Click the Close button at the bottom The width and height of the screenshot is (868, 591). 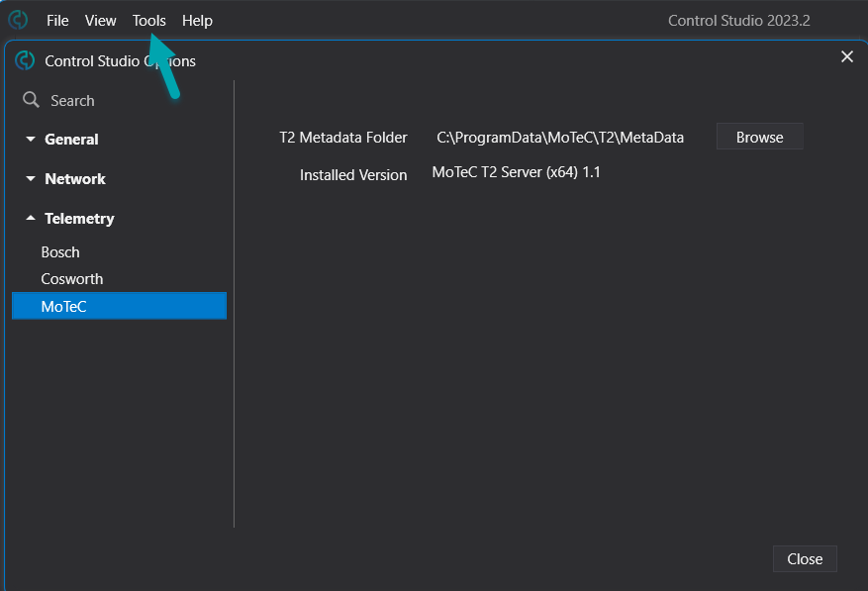coord(805,559)
